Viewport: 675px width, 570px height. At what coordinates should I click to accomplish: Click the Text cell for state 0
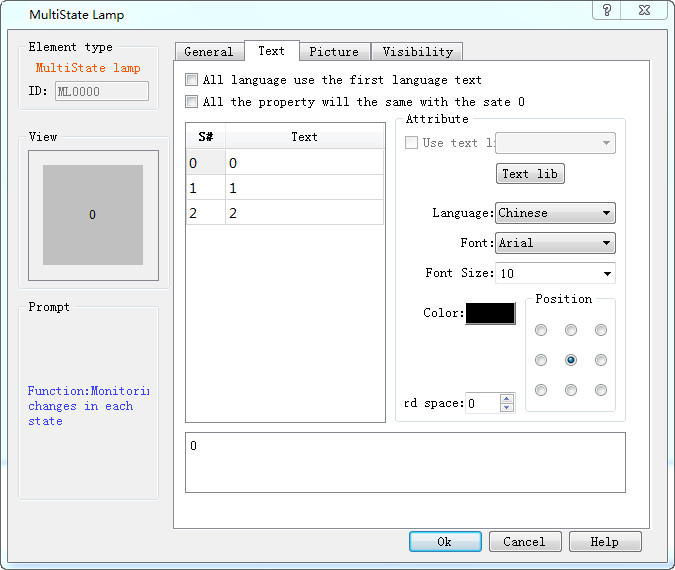click(x=304, y=163)
